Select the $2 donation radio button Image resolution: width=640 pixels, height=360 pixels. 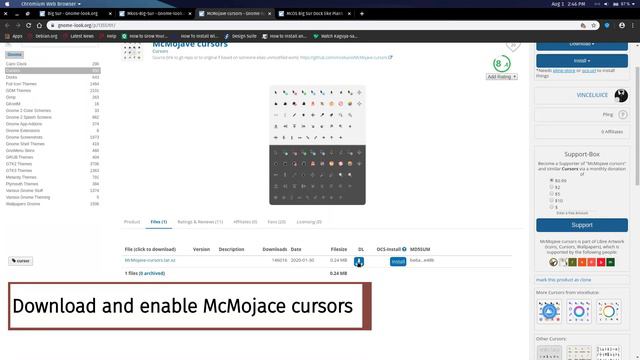551,187
